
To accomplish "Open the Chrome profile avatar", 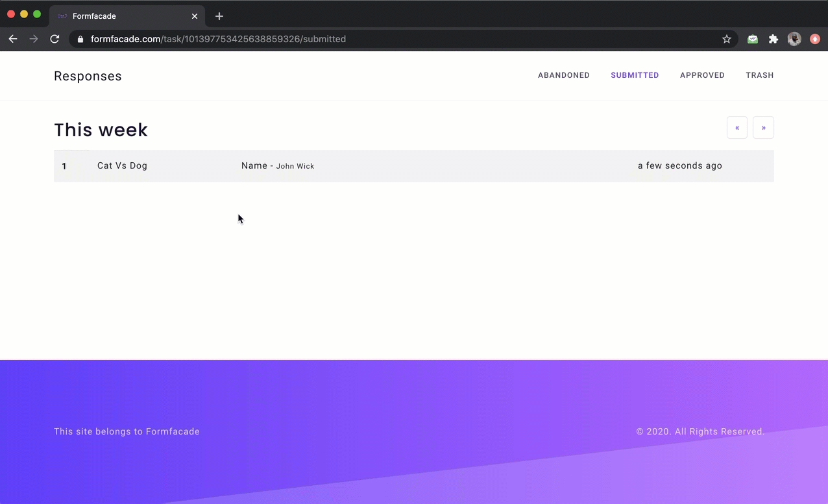I will pyautogui.click(x=794, y=39).
